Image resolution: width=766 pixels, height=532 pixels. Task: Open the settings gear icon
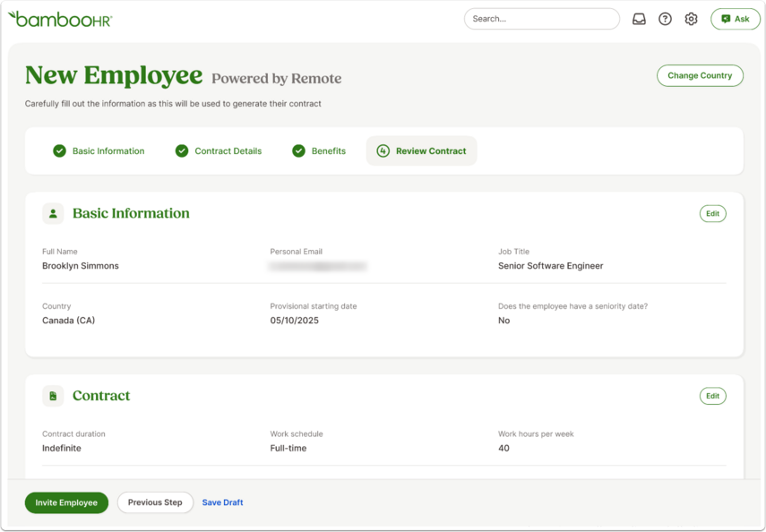point(691,19)
